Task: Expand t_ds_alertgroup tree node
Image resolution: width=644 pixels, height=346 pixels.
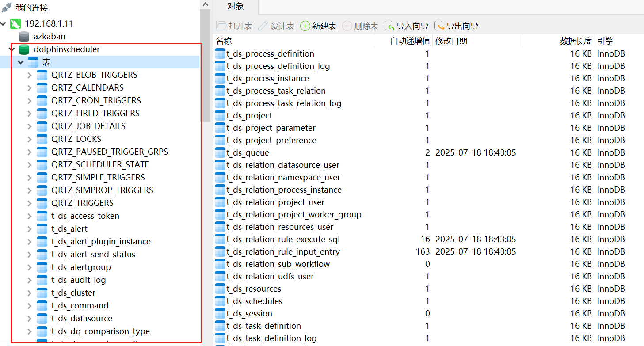Action: tap(29, 267)
